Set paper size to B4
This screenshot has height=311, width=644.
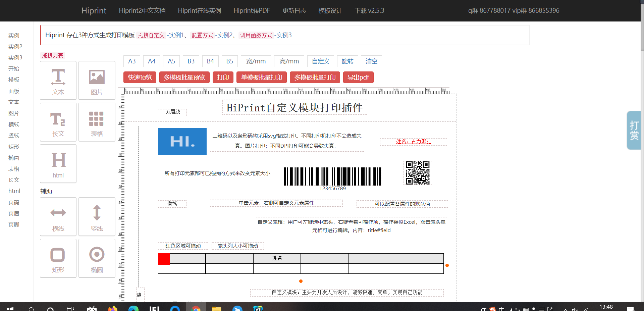point(210,61)
